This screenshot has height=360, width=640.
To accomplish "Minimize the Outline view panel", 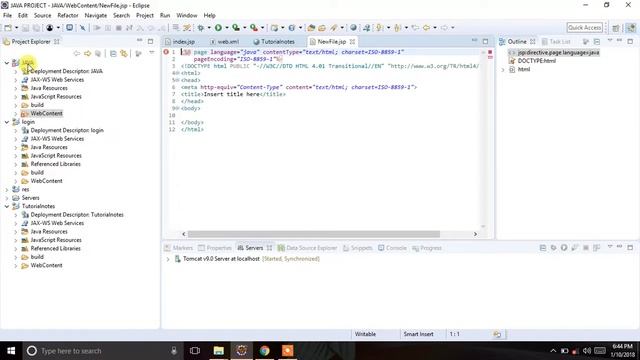I will 620,41.
